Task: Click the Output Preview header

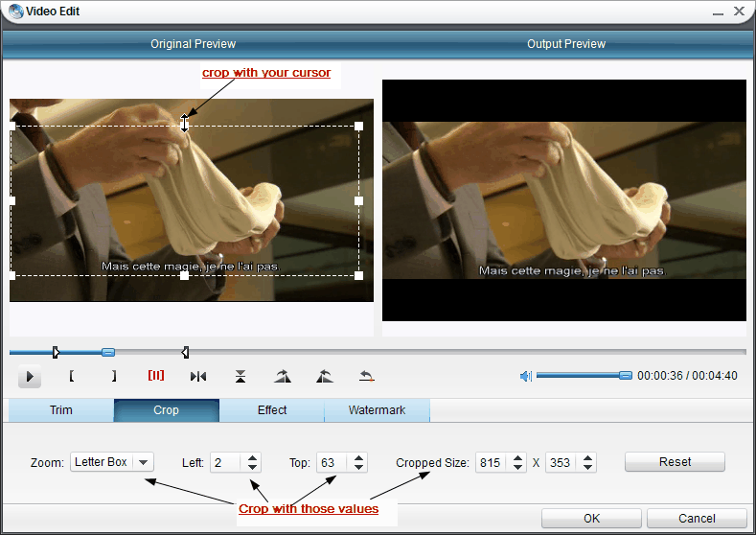Action: pyautogui.click(x=566, y=44)
